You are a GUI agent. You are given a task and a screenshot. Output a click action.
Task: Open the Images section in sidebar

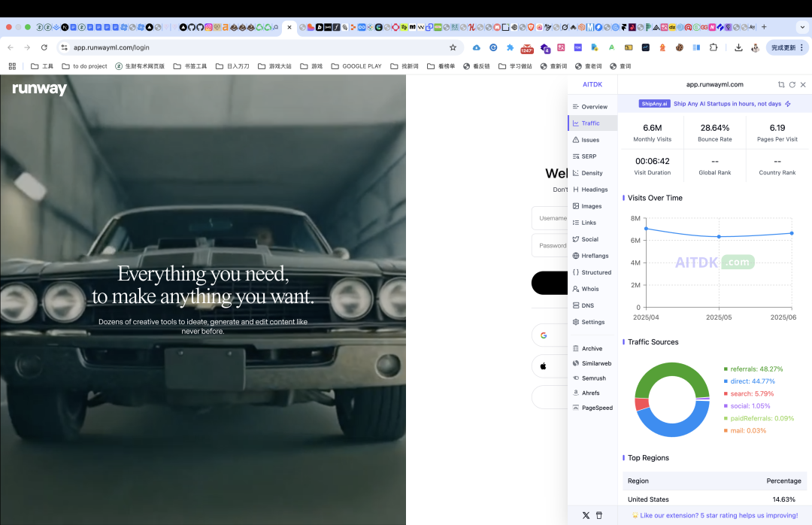point(592,206)
